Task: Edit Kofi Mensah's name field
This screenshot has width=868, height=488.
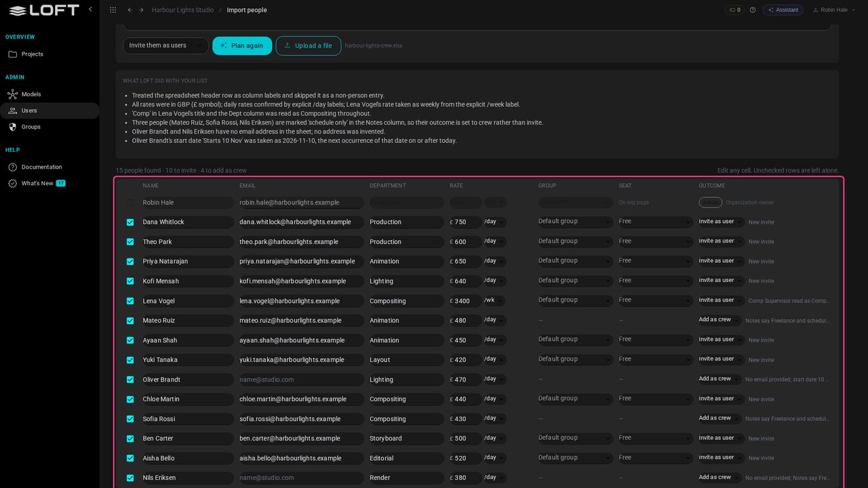Action: [x=188, y=281]
